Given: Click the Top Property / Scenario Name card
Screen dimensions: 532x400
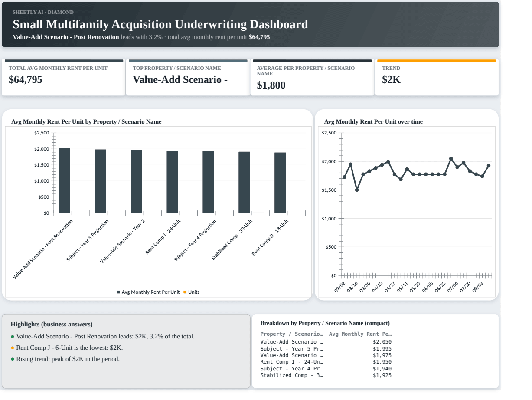Looking at the screenshot, I should click(188, 77).
